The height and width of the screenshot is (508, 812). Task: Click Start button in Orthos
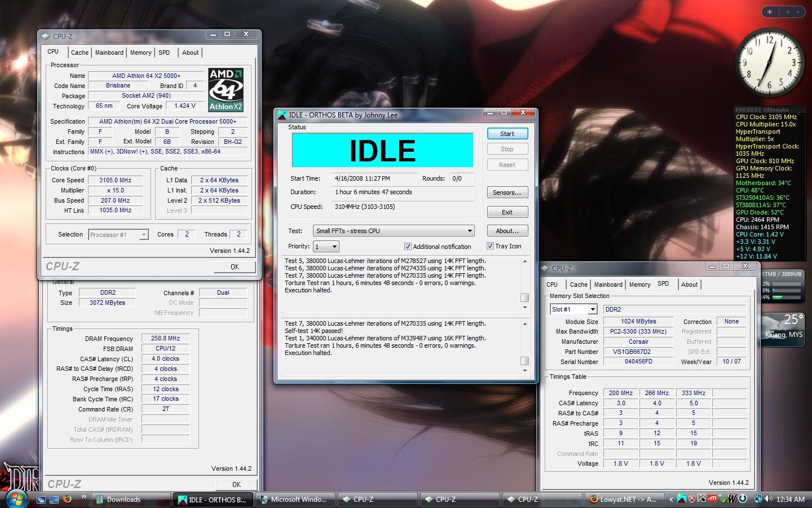click(x=507, y=134)
